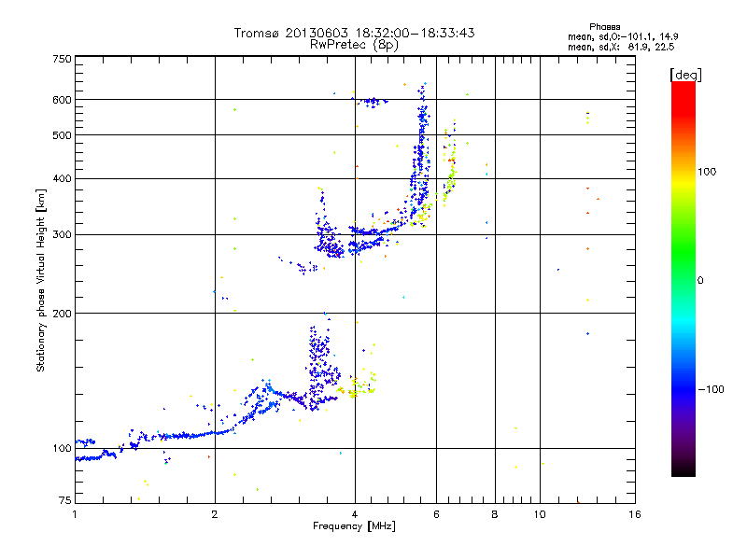Click the y-axis tick label "750"
Image resolution: width=747 pixels, height=560 pixels.
62,59
